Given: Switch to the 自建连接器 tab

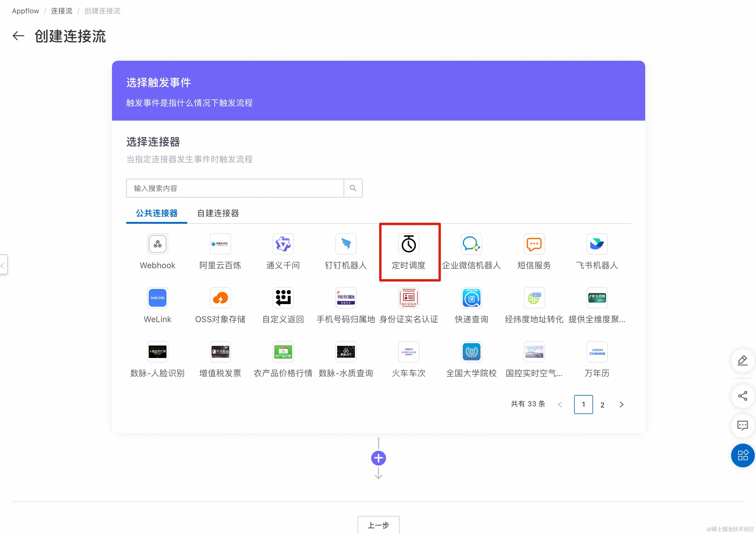Looking at the screenshot, I should coord(218,213).
